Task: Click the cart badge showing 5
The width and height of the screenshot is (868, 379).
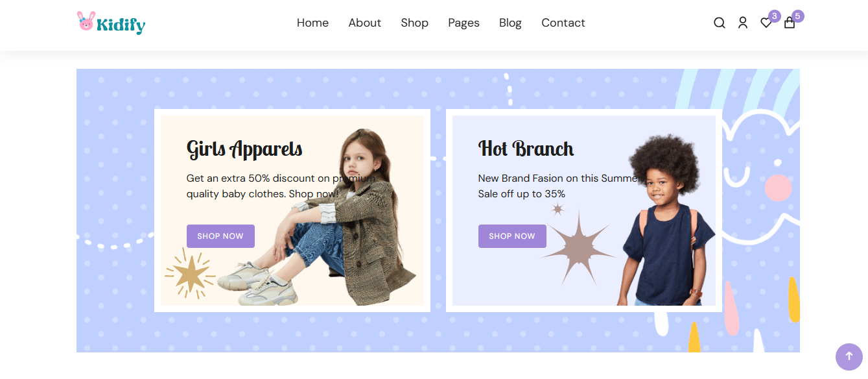Action: click(x=798, y=16)
